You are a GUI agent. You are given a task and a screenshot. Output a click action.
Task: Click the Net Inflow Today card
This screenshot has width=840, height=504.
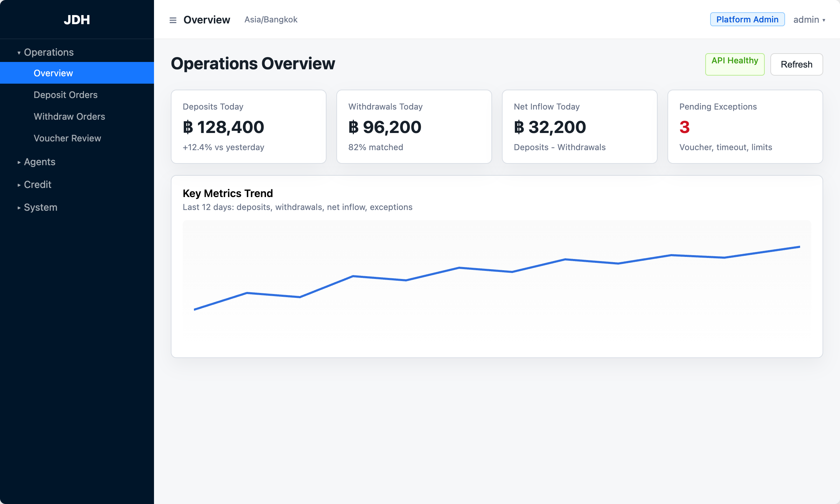click(580, 127)
